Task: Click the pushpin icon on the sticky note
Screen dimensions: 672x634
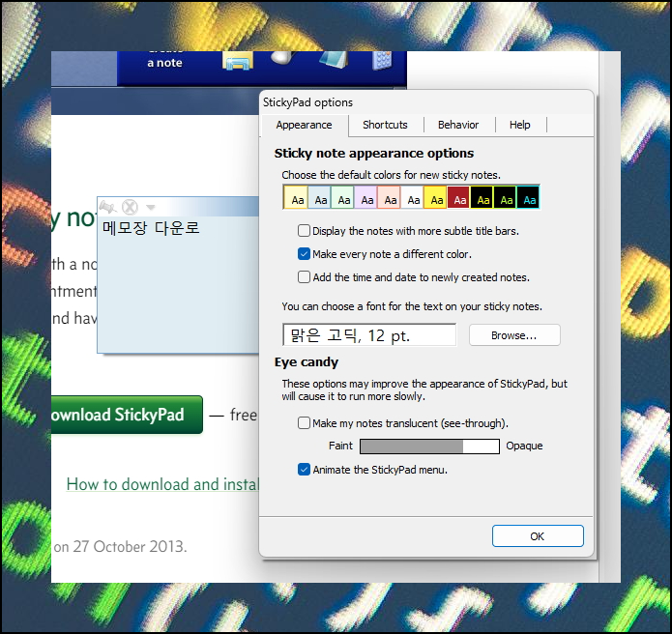Action: [x=107, y=208]
